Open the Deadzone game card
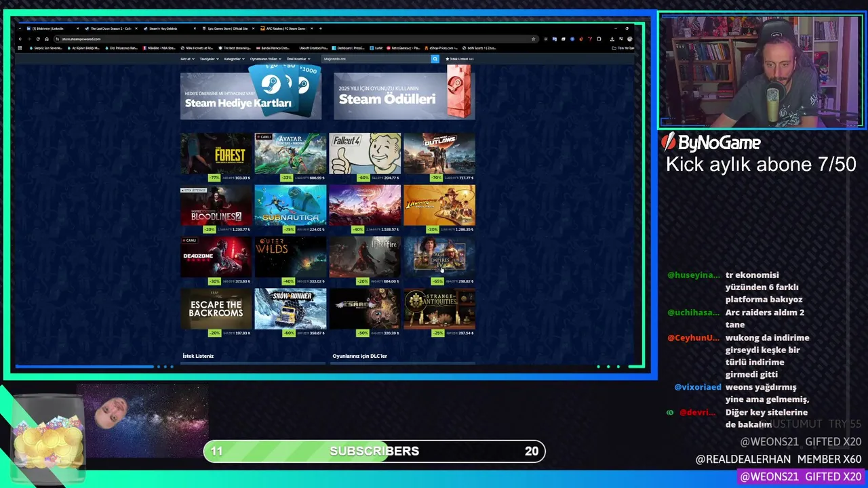This screenshot has height=488, width=868. (216, 260)
